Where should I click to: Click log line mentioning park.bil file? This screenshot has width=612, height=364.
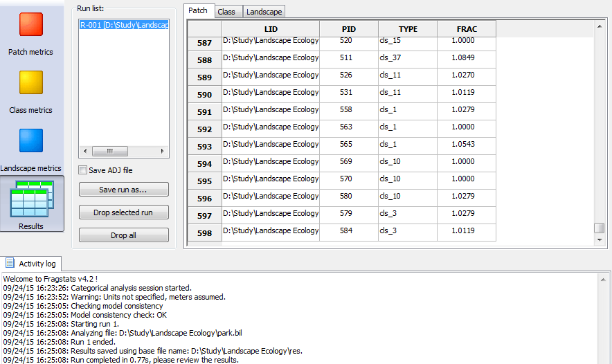pos(123,333)
